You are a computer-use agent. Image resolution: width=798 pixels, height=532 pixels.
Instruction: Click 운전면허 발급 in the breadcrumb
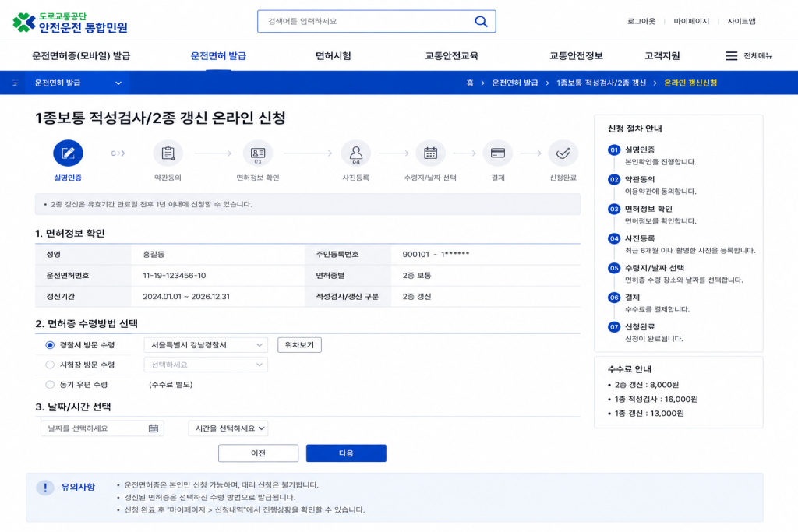click(514, 83)
